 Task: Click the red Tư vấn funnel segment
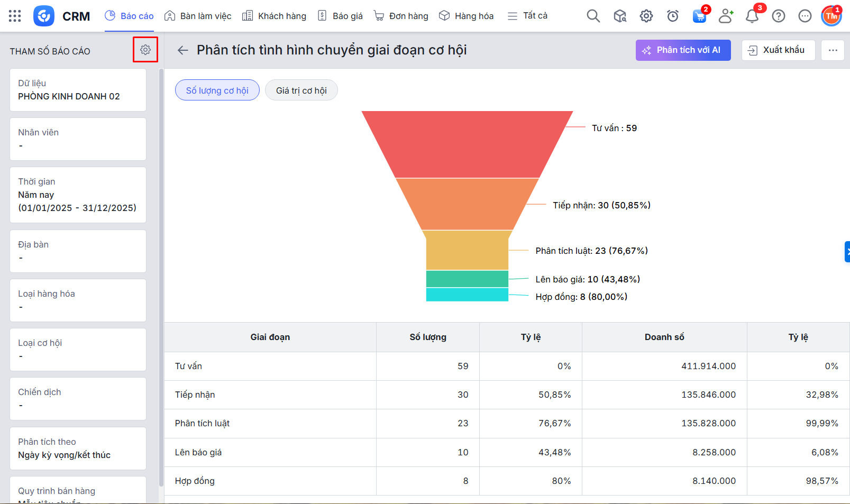point(467,144)
